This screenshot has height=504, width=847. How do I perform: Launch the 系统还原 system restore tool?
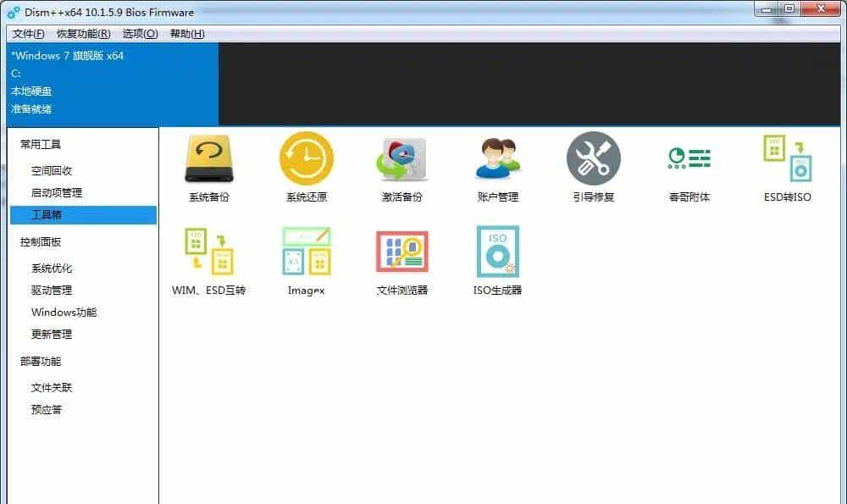pos(307,167)
